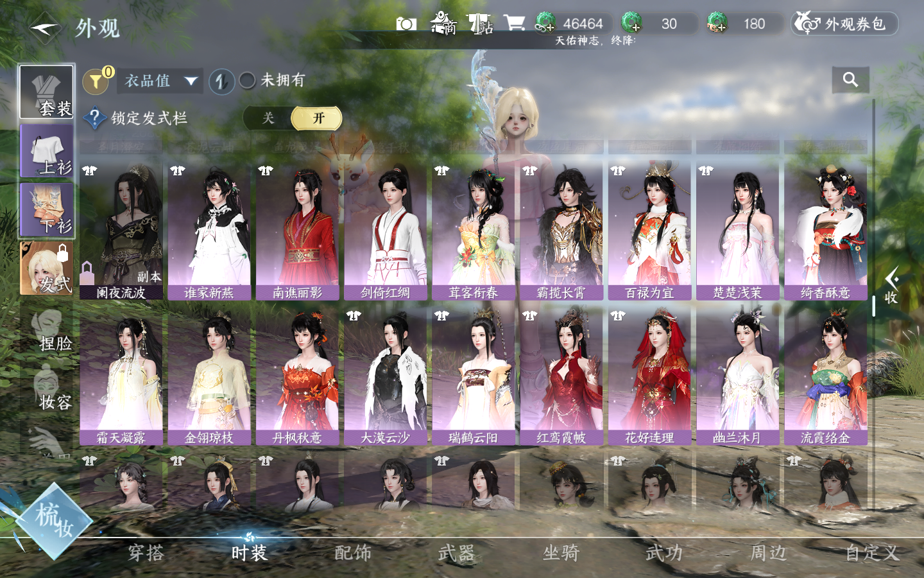Switch to the 武器 tab

457,554
